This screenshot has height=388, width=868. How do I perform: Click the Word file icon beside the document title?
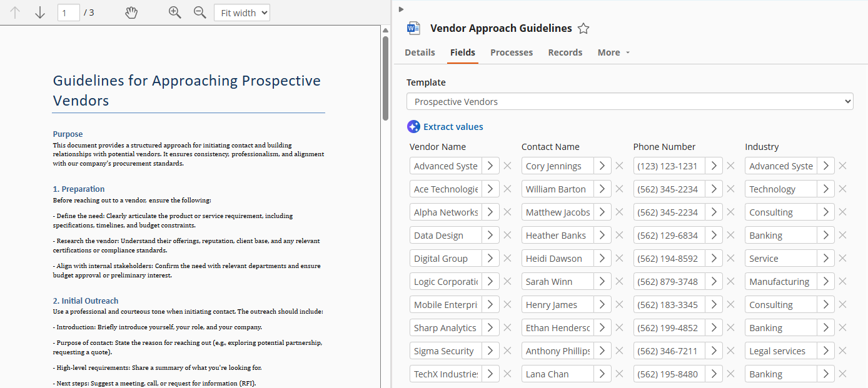413,27
